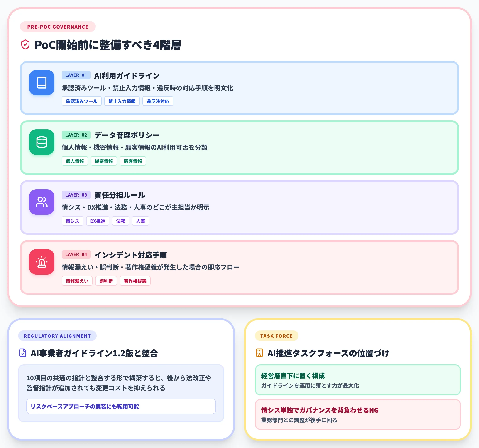479x448 pixels.
Task: Select the 情報漏えい tag
Action: (77, 281)
